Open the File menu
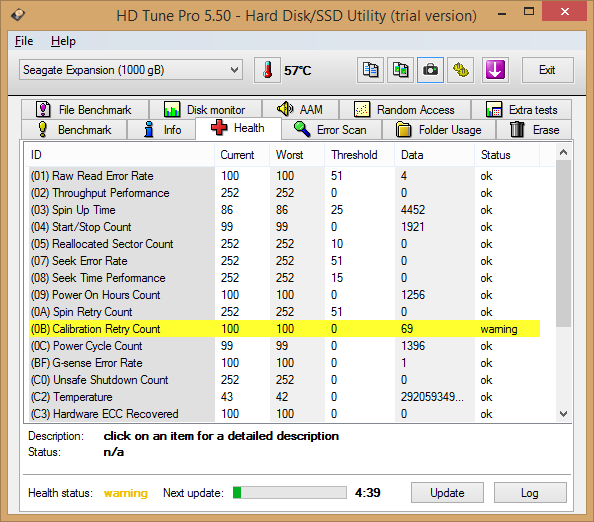The width and height of the screenshot is (594, 522). 24,41
